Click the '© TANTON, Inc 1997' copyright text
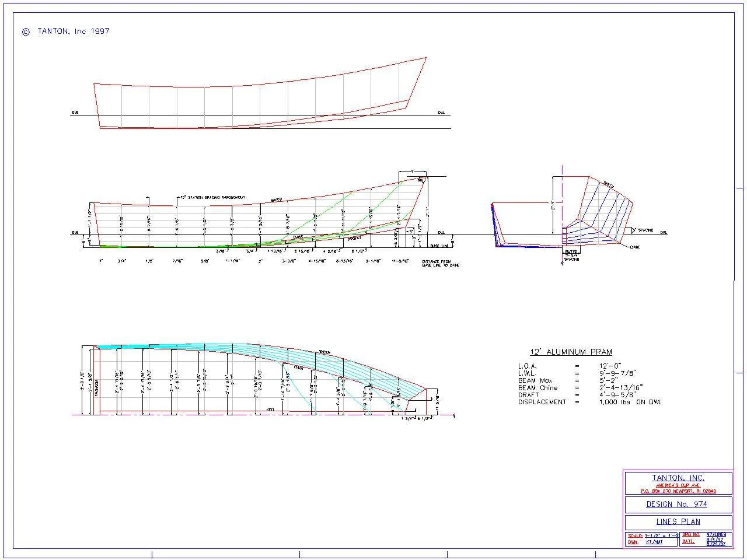Screen dimensions: 747x560 [65, 32]
